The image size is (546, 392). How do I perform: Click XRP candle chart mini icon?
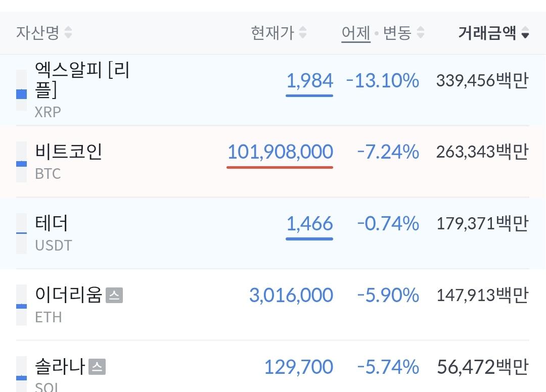pyautogui.click(x=22, y=90)
